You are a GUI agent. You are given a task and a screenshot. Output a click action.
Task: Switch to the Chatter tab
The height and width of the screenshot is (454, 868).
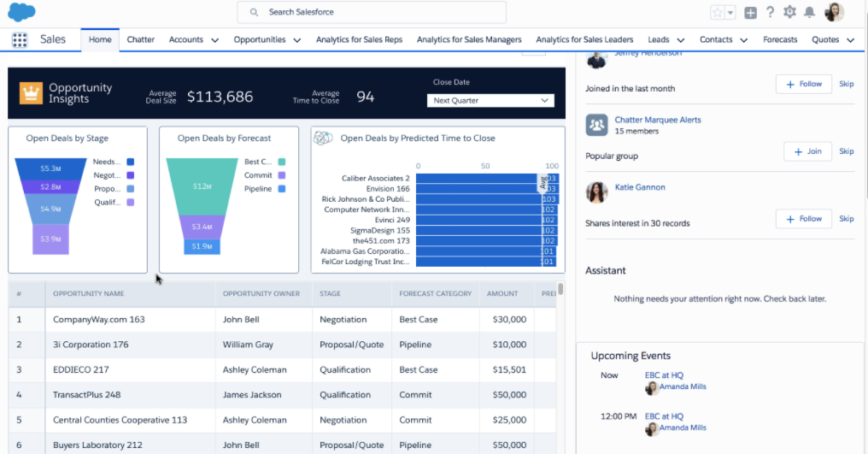141,39
